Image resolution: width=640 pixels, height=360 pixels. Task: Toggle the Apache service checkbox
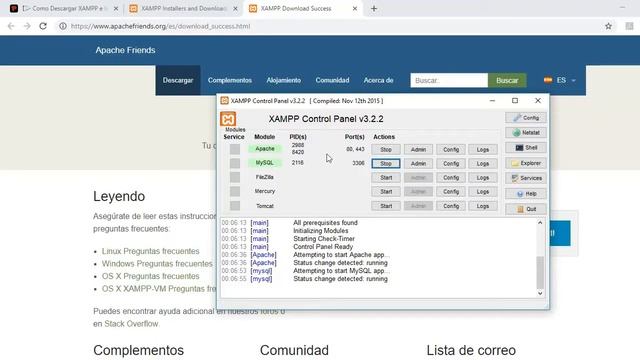coord(235,149)
